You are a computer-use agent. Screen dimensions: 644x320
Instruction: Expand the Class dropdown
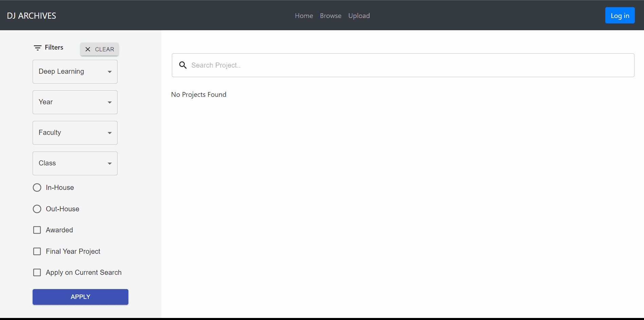75,163
